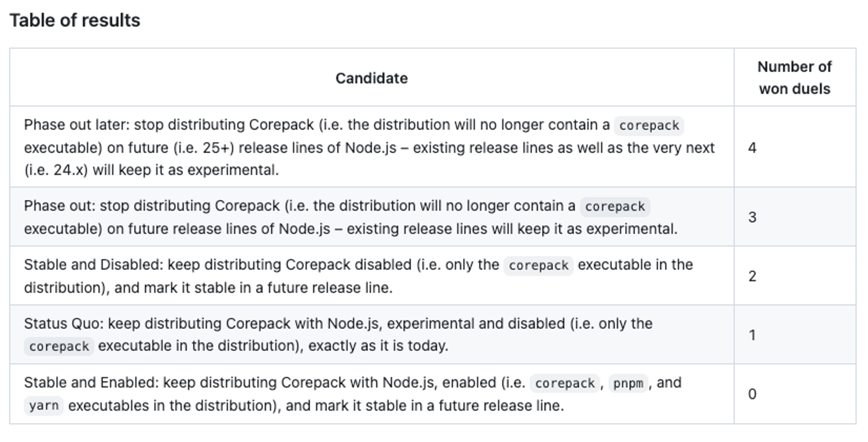Click corepack code tag in Stable and Disabled row
868x442 pixels.
tap(538, 266)
